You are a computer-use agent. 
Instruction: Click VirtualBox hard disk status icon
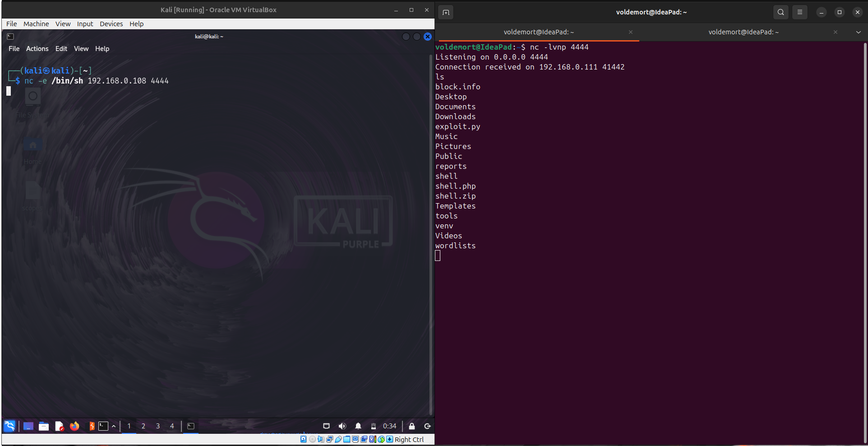point(304,439)
